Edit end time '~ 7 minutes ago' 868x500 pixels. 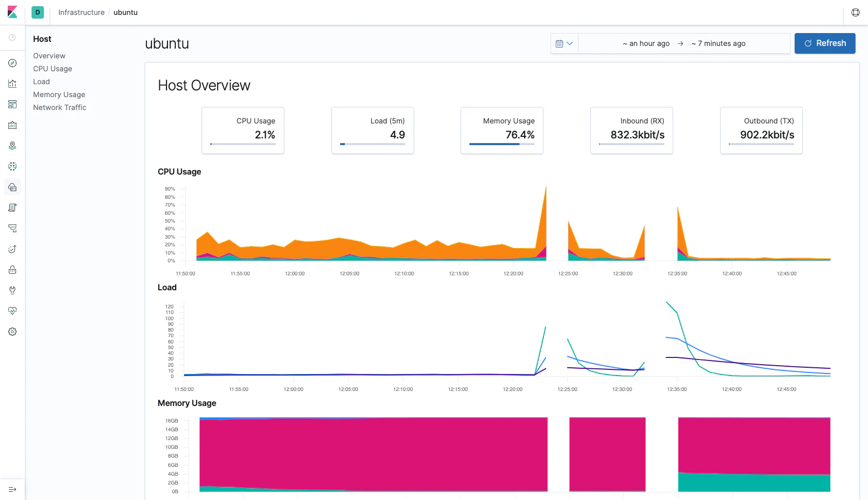pyautogui.click(x=719, y=43)
